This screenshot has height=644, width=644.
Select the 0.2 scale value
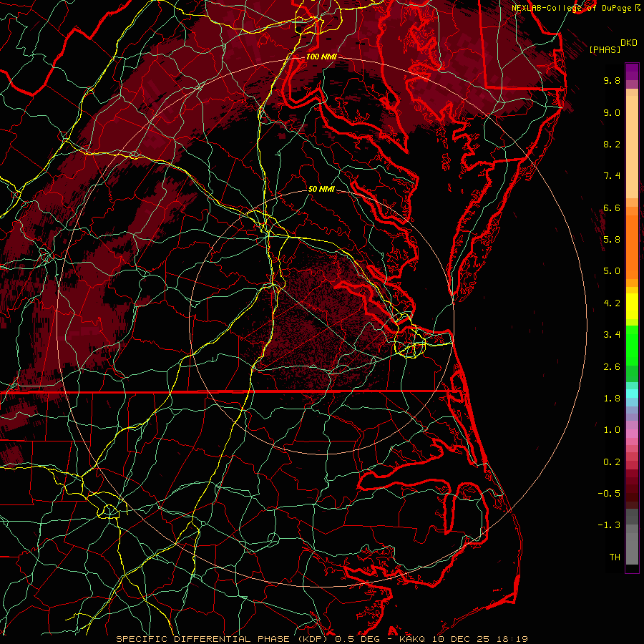point(612,462)
